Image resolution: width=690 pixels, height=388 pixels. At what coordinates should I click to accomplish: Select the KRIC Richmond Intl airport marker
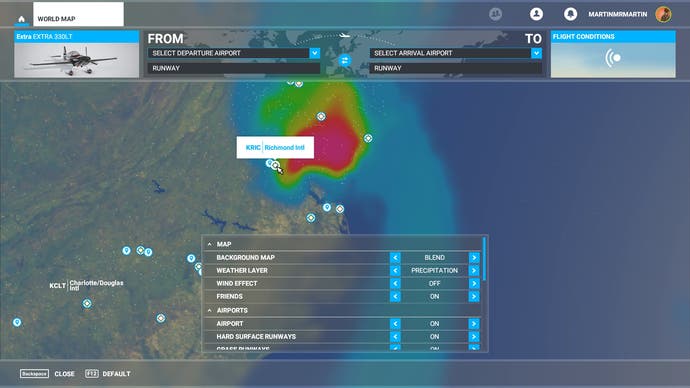pos(275,165)
